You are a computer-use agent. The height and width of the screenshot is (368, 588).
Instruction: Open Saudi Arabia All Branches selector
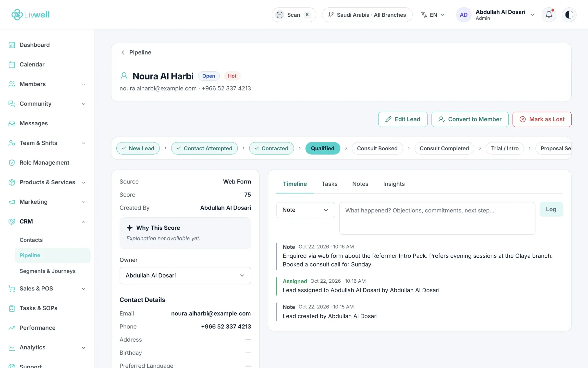(367, 15)
